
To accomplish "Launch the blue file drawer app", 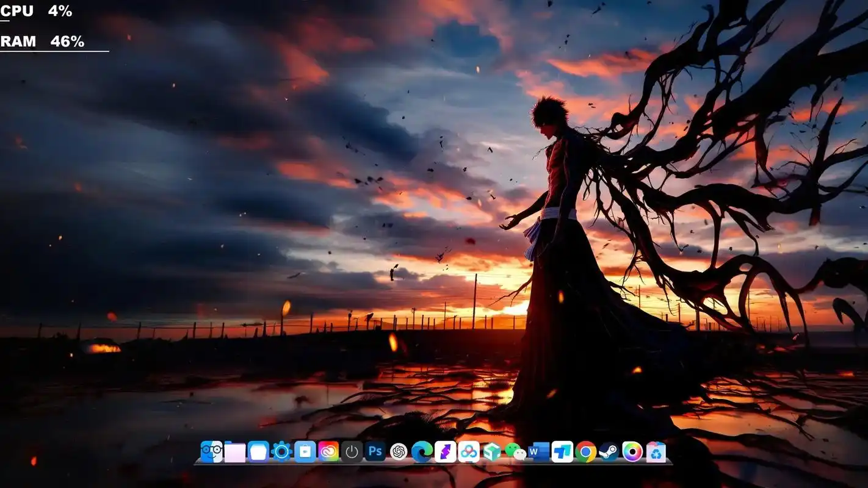I will point(258,452).
